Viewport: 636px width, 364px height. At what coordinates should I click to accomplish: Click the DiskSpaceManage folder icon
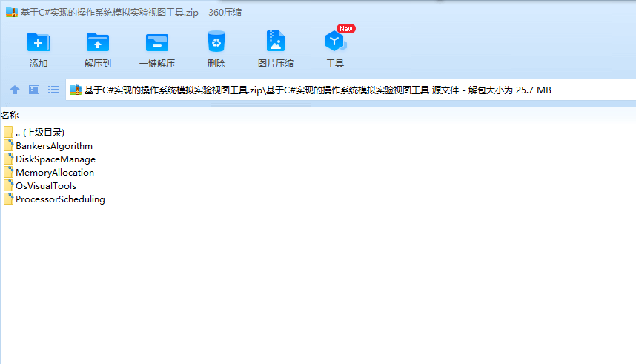8,159
